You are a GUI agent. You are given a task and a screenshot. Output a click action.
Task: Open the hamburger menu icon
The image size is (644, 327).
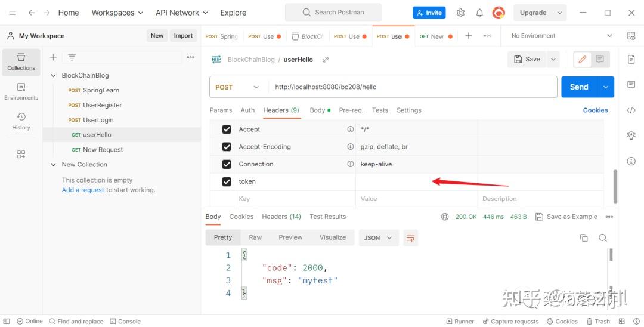click(x=13, y=13)
